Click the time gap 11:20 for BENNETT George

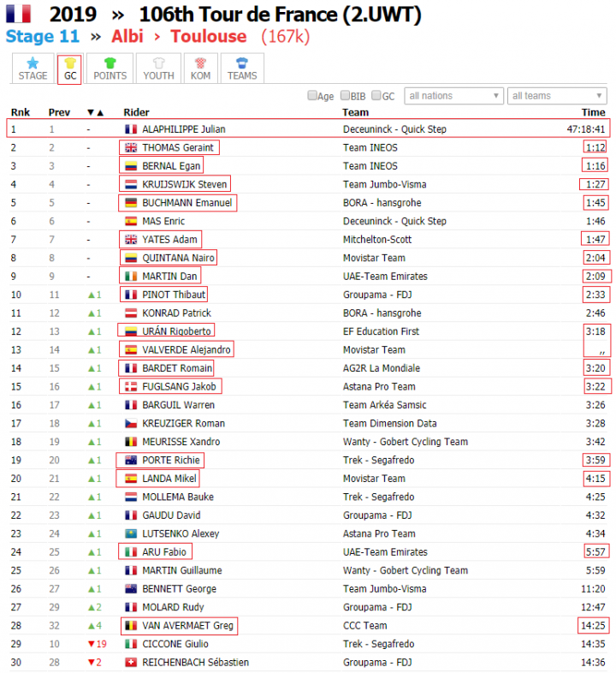point(593,589)
